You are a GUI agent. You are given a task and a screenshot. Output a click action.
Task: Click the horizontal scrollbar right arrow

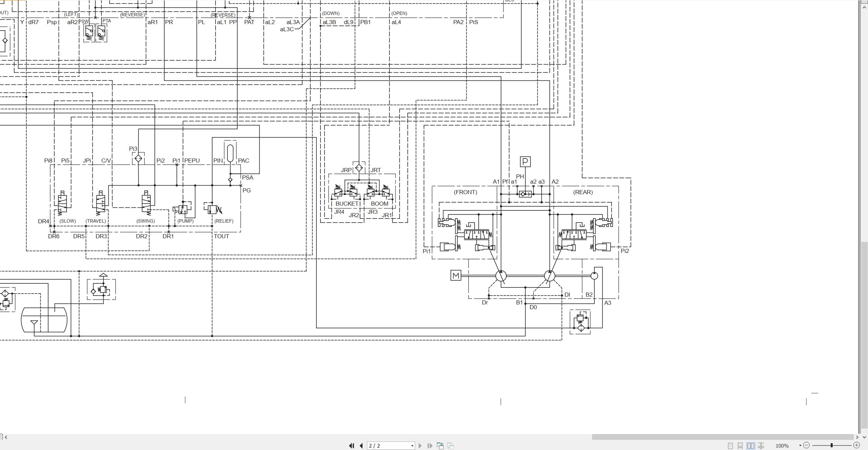click(857, 437)
